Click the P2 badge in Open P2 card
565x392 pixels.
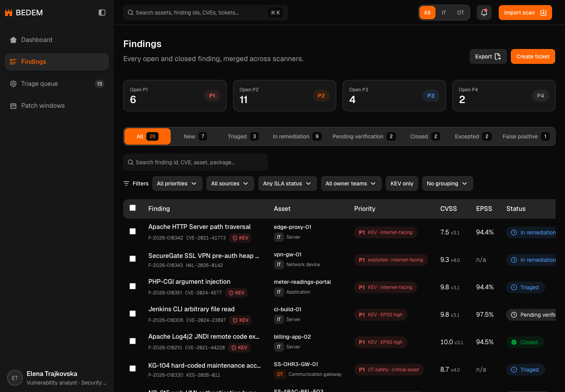point(321,96)
